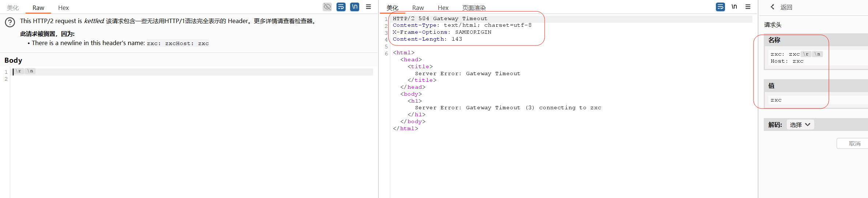
Task: Switch to request Hex tab
Action: pyautogui.click(x=63, y=8)
